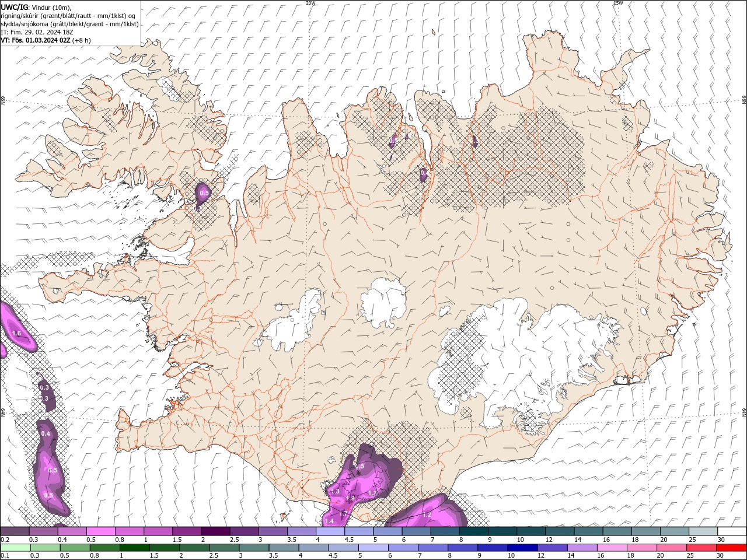
Task: Click the bright red 30 swatch in bottom legend
Action: click(731, 548)
